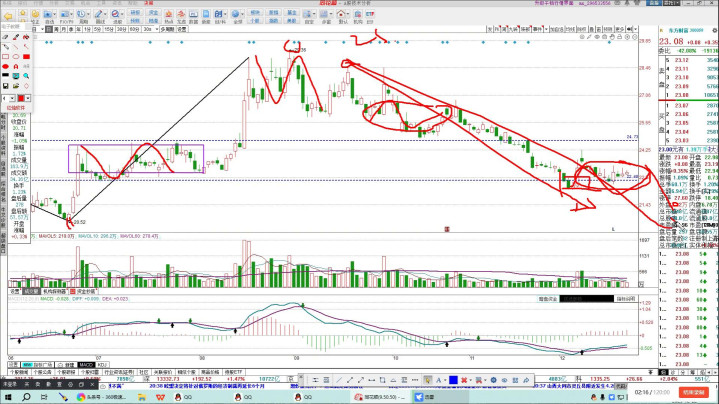Click the pointer cursor tool in bottom toolbar
The width and height of the screenshot is (719, 404).
point(427,380)
